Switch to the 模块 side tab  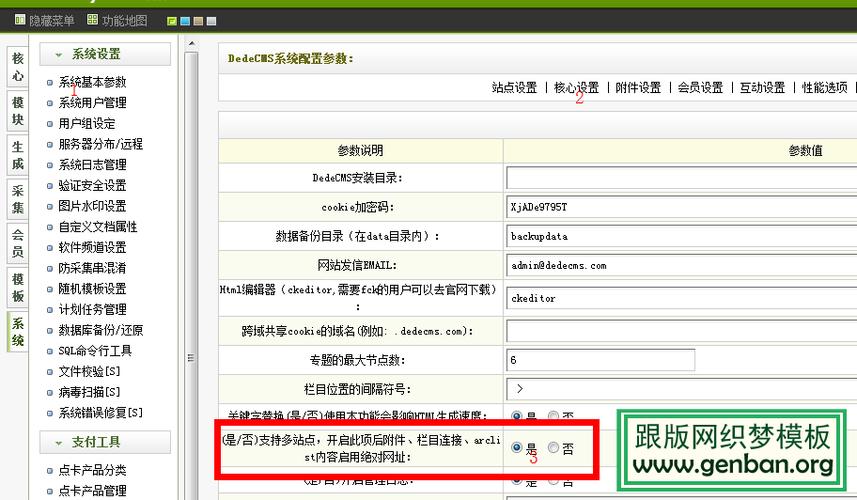(17, 111)
